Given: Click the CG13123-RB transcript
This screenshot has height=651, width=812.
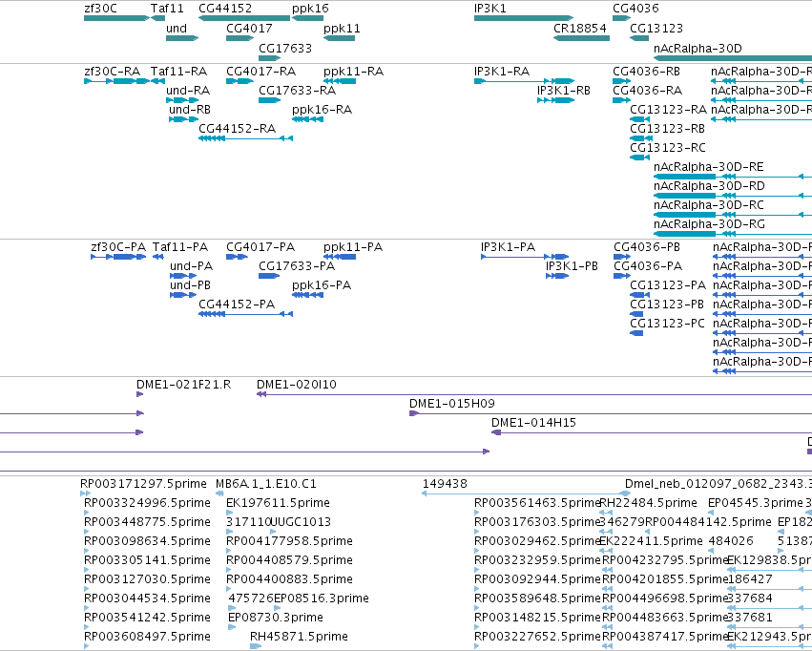Looking at the screenshot, I should tap(641, 138).
